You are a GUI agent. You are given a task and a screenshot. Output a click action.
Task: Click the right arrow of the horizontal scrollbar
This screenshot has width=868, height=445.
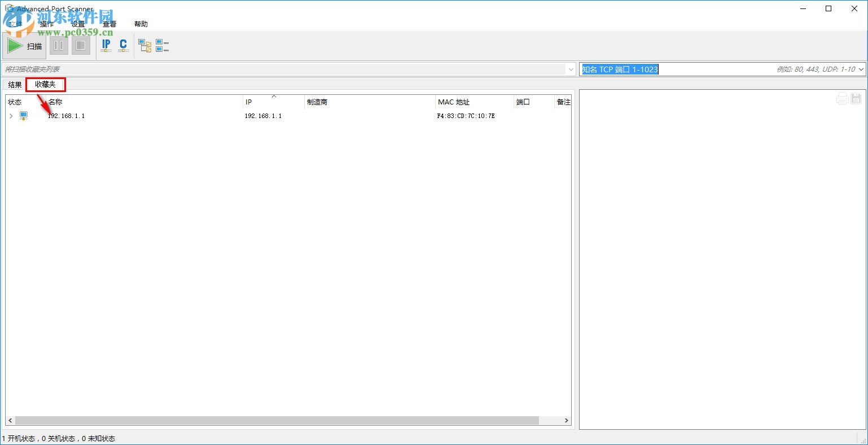pyautogui.click(x=567, y=421)
